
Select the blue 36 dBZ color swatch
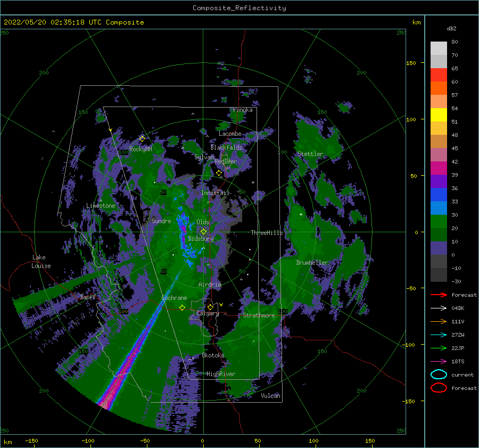439,195
